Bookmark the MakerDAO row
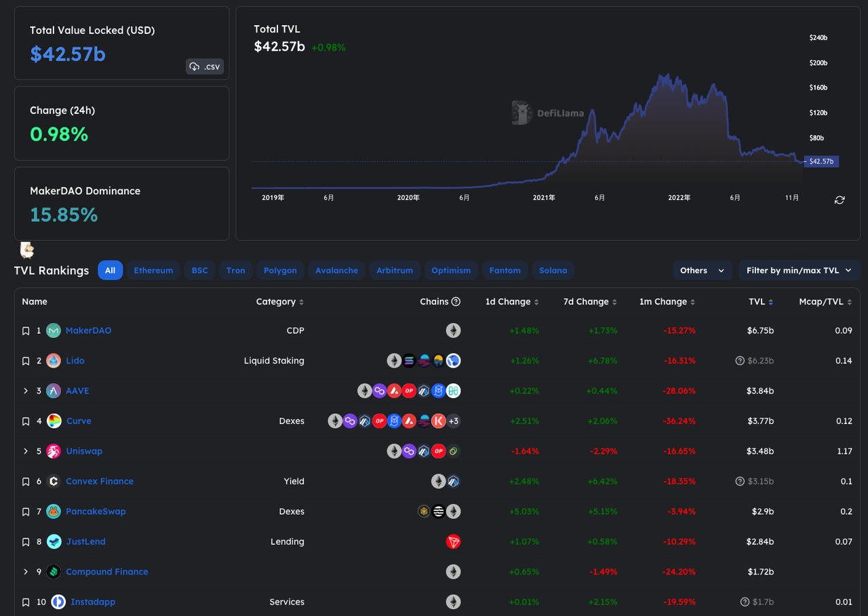868x616 pixels. point(26,331)
